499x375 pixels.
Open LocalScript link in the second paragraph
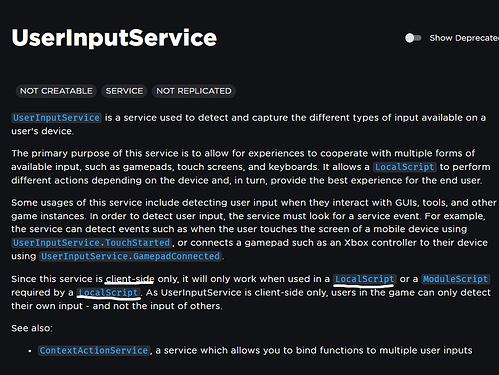pos(405,167)
